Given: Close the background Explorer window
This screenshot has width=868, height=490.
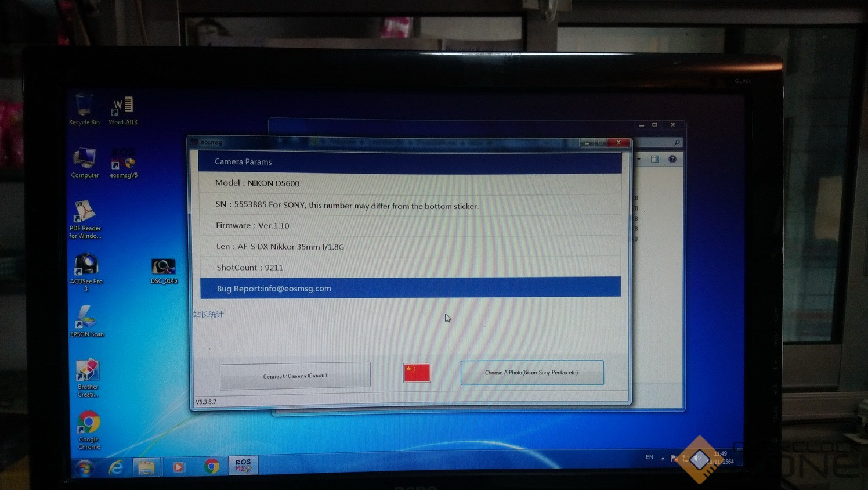Looking at the screenshot, I should click(672, 125).
